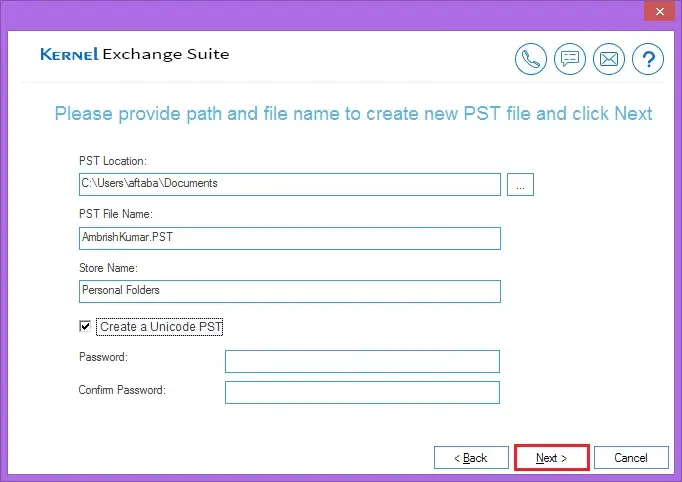Focus the Password input field
The height and width of the screenshot is (482, 682).
coord(362,362)
